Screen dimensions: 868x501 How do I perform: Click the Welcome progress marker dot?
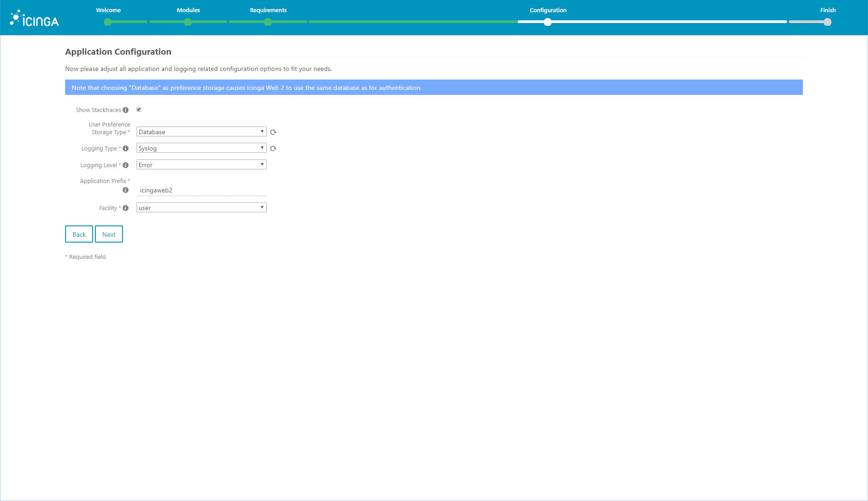(108, 22)
